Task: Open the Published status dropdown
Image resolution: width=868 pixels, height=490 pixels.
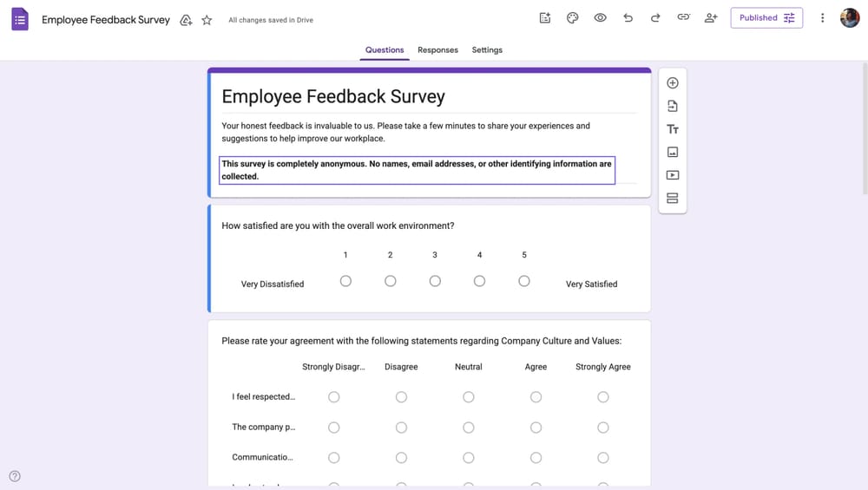Action: [x=766, y=18]
